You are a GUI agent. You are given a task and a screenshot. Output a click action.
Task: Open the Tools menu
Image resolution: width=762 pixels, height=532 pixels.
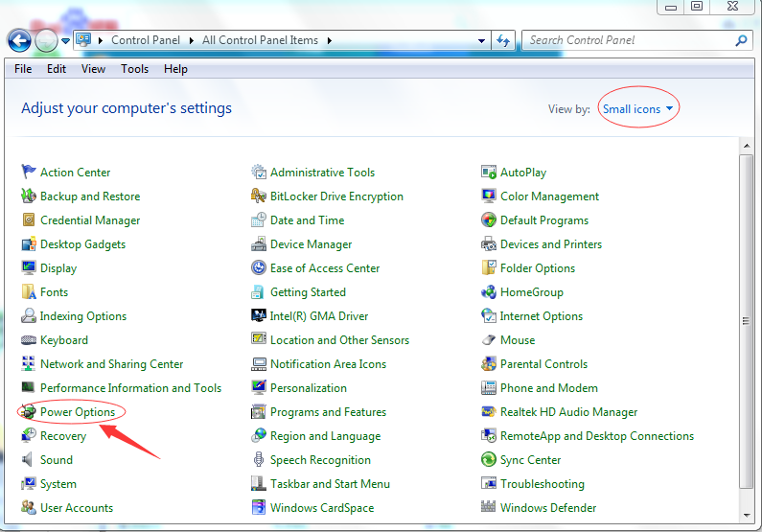[134, 69]
